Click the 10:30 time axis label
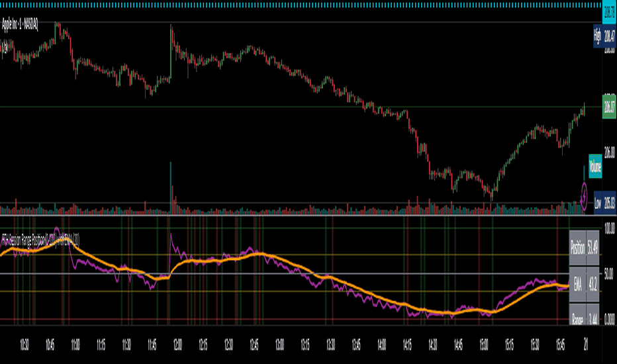The image size is (617, 364). click(24, 345)
